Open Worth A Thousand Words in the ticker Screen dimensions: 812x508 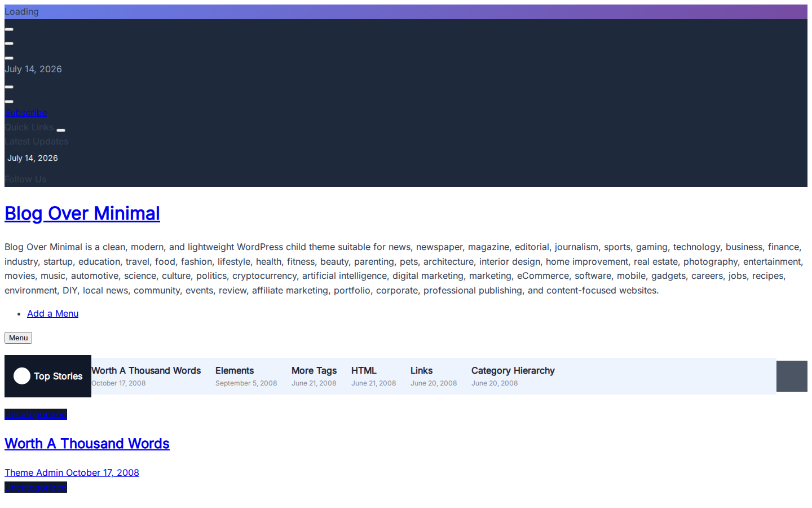(x=146, y=370)
